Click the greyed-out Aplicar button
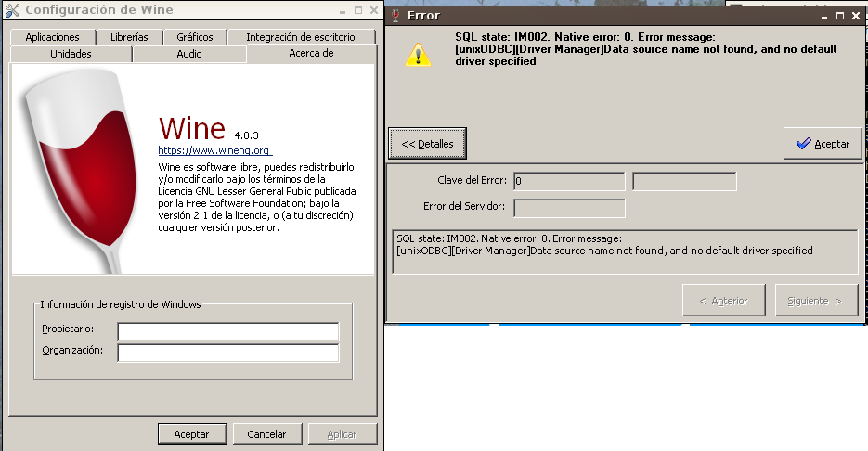 pos(343,434)
